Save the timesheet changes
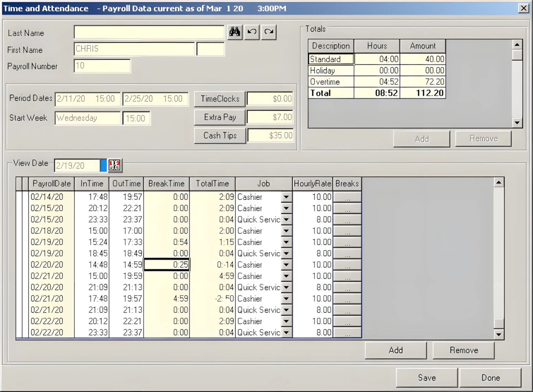 pos(427,378)
